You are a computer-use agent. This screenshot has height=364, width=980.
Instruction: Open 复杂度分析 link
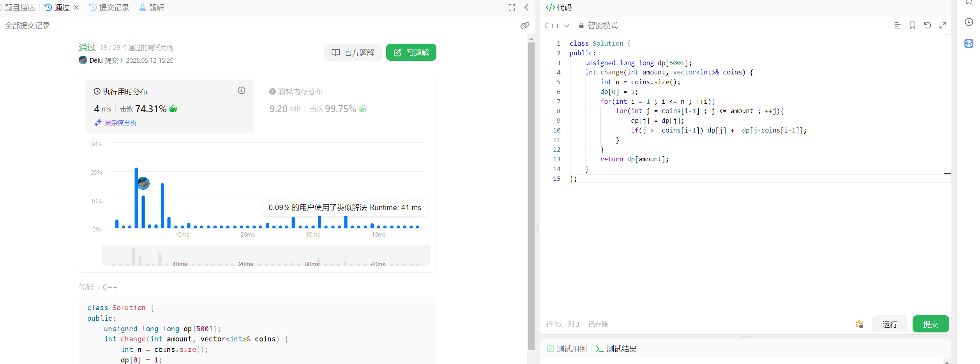(116, 123)
